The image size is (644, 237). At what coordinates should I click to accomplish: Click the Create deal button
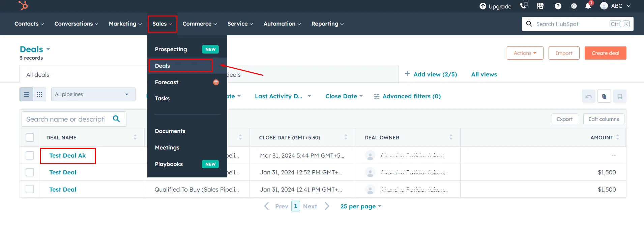point(605,53)
